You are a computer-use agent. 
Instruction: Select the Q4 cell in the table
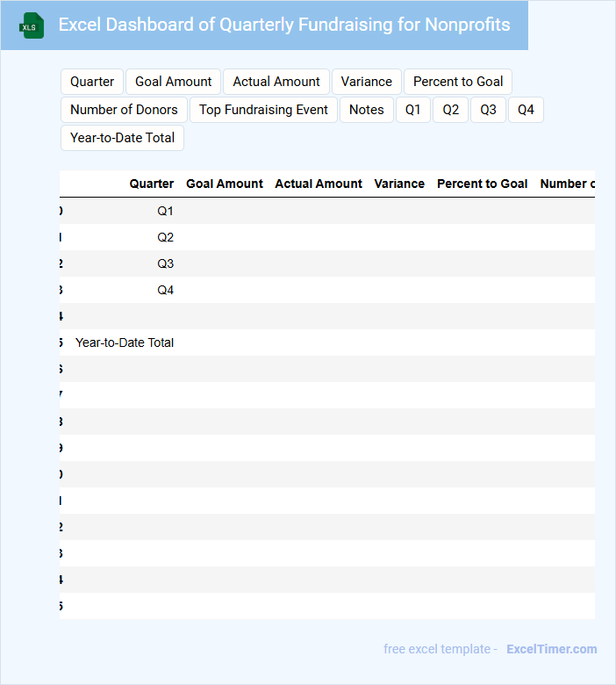click(x=166, y=290)
